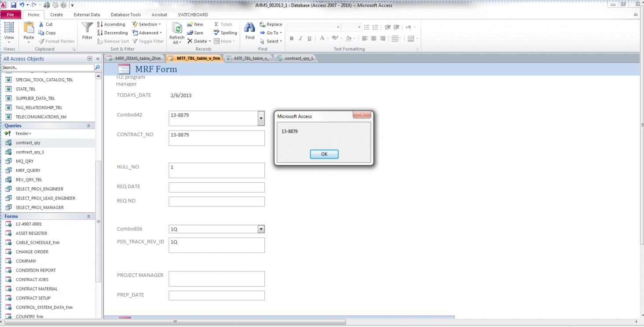Toggle Bold text formatting
The height and width of the screenshot is (327, 644).
coord(292,39)
